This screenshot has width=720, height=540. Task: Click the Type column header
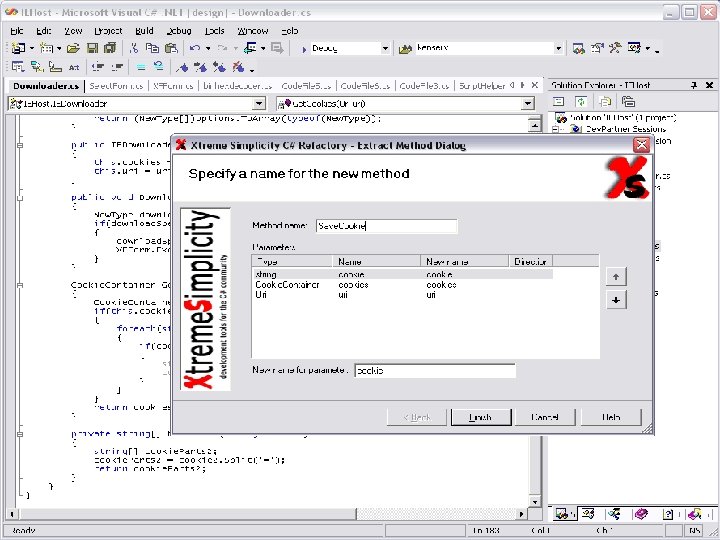pos(292,261)
